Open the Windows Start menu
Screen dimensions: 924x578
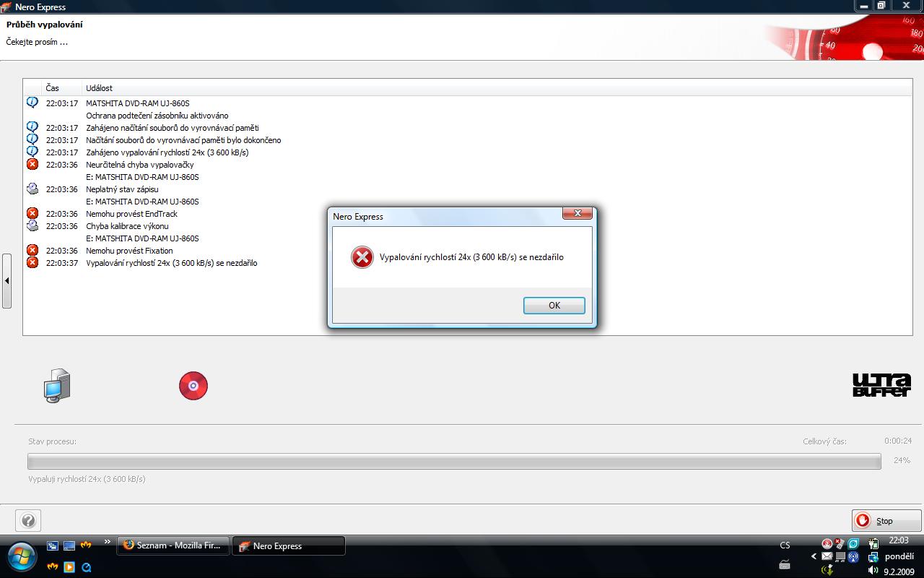(x=20, y=556)
